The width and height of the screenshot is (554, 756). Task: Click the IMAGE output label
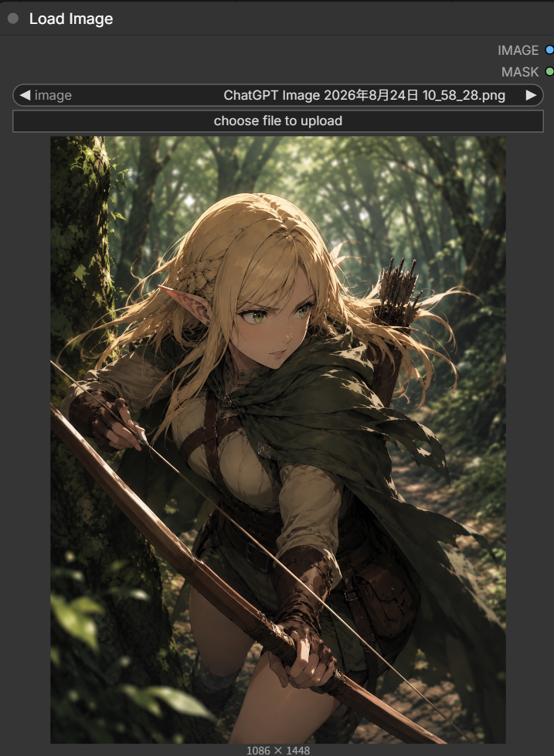coord(518,50)
